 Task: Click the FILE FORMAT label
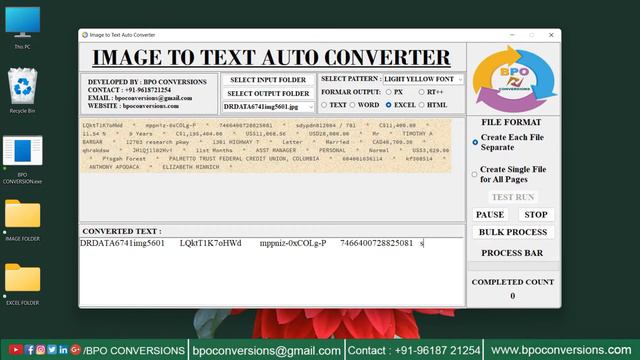pos(511,122)
